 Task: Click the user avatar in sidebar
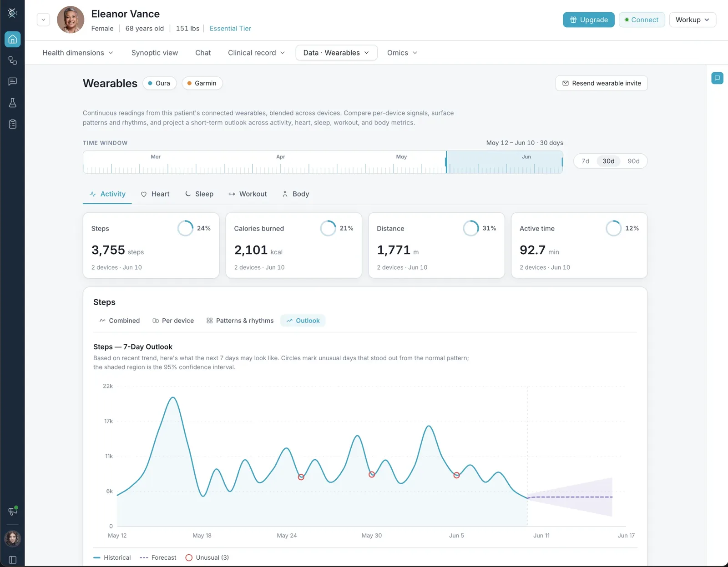[13, 538]
